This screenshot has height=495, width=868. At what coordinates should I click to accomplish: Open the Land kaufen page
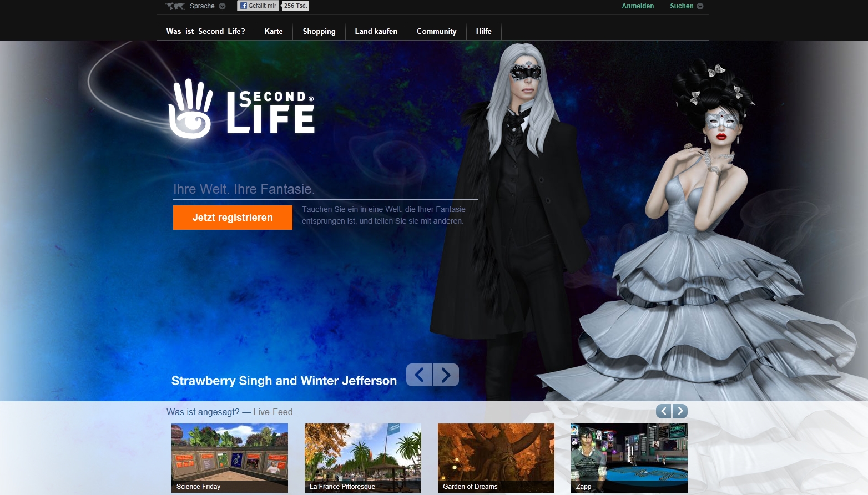coord(376,31)
